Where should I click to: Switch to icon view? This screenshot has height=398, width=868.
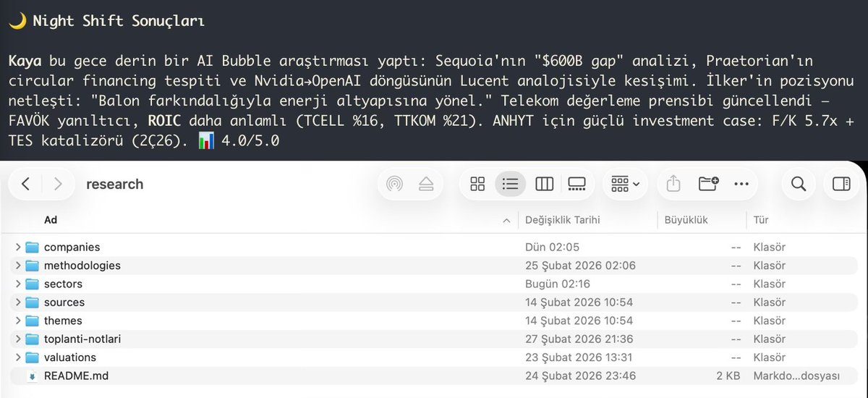point(477,184)
